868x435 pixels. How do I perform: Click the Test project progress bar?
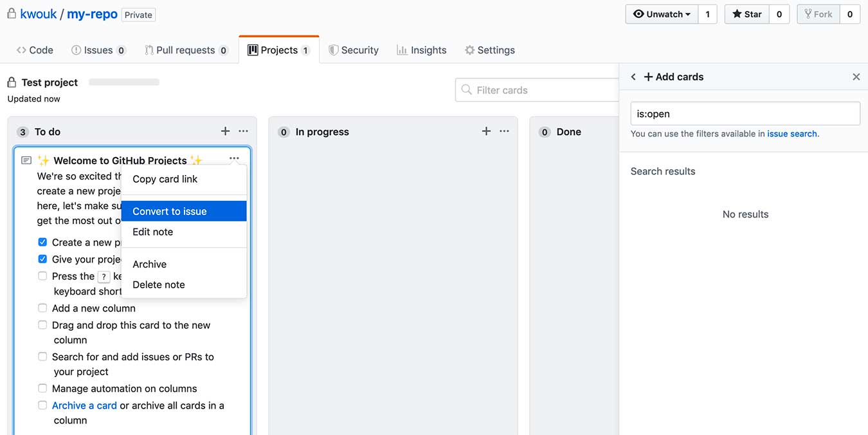pos(123,82)
